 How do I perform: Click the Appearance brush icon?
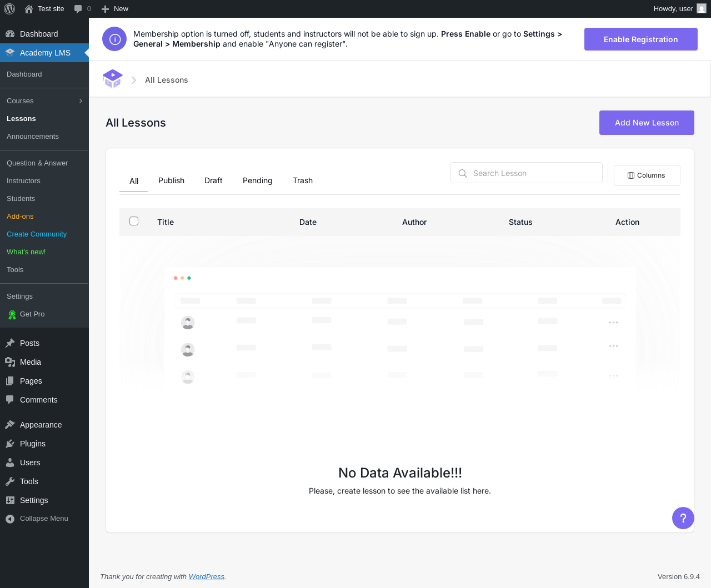10,425
